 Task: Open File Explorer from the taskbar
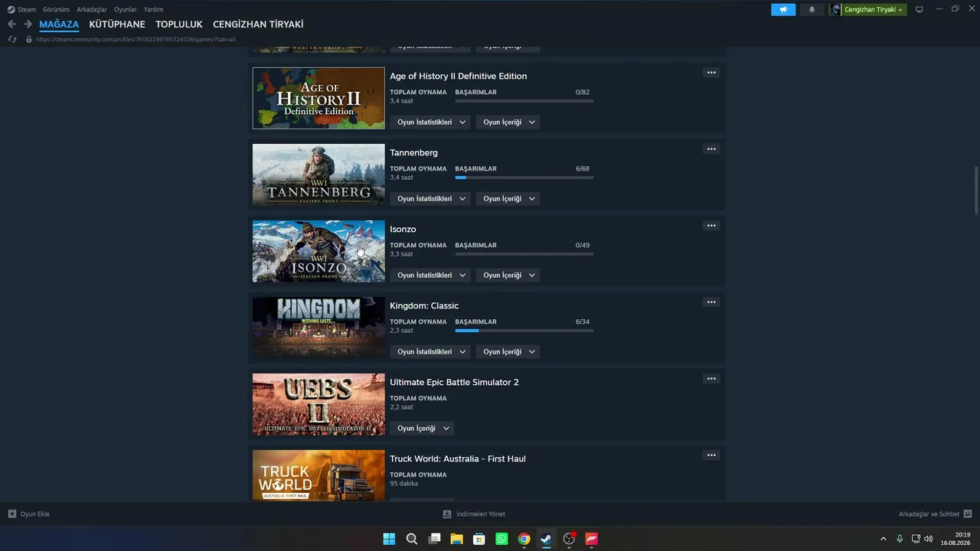456,539
